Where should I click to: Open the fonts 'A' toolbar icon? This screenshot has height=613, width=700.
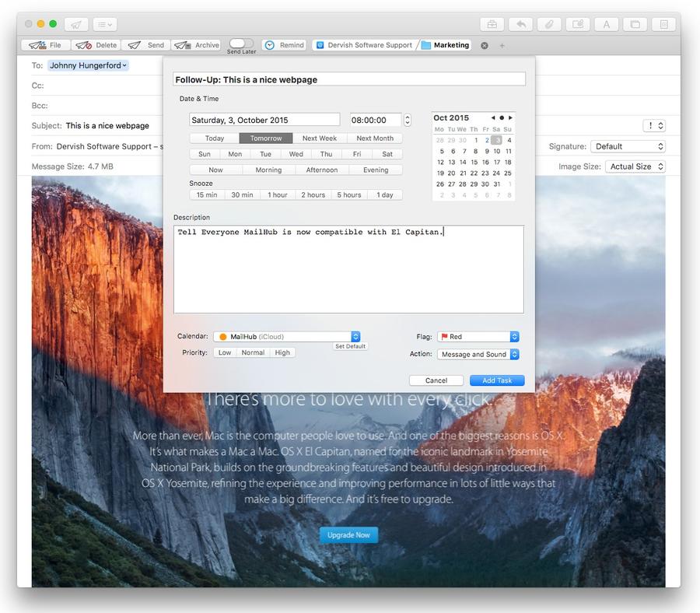coord(606,24)
